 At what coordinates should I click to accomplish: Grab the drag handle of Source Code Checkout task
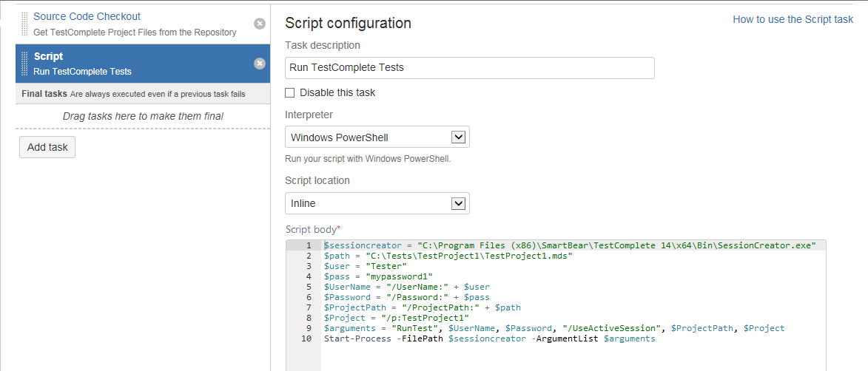click(x=25, y=24)
